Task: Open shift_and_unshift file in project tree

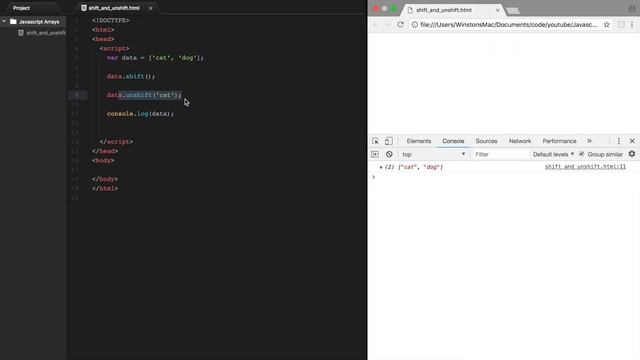Action: pyautogui.click(x=45, y=33)
